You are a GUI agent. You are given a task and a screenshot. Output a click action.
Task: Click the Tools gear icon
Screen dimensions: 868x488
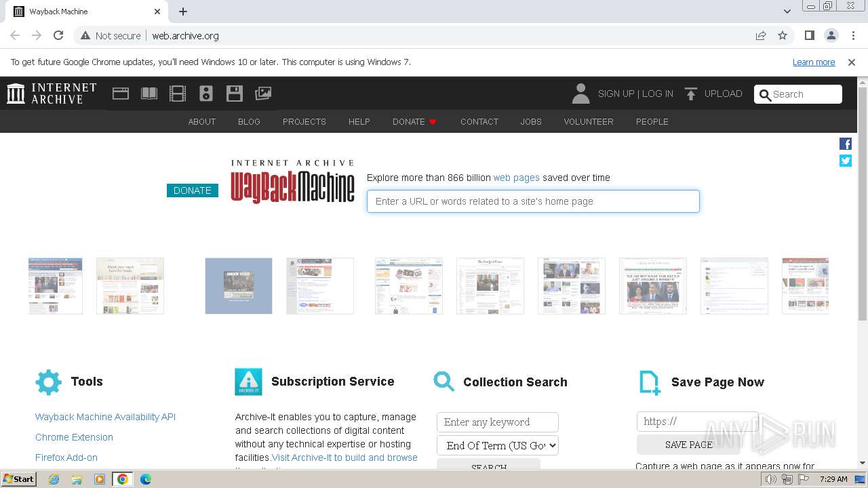[x=48, y=382]
